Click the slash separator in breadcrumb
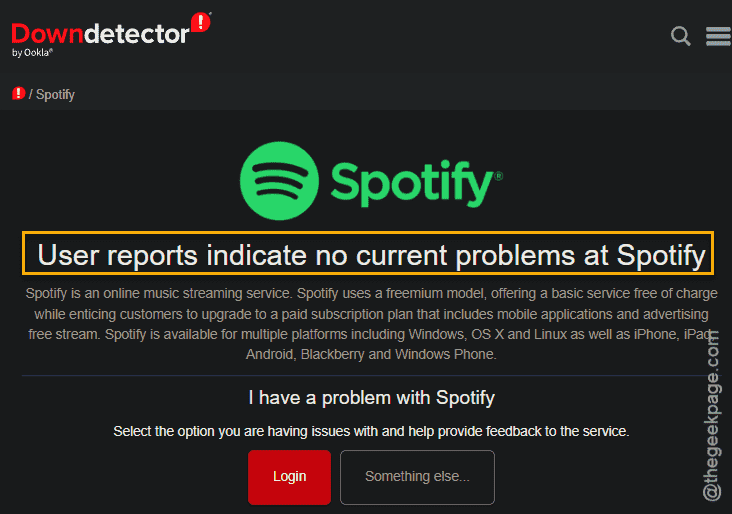 [31, 94]
